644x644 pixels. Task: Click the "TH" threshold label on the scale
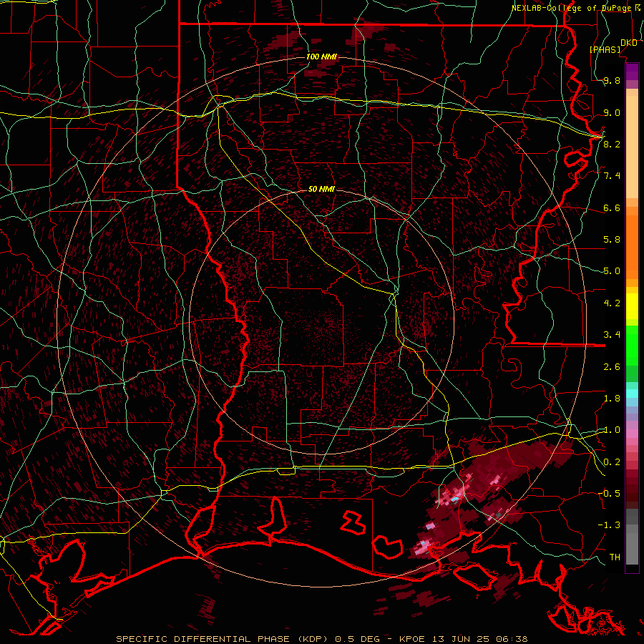tap(615, 557)
